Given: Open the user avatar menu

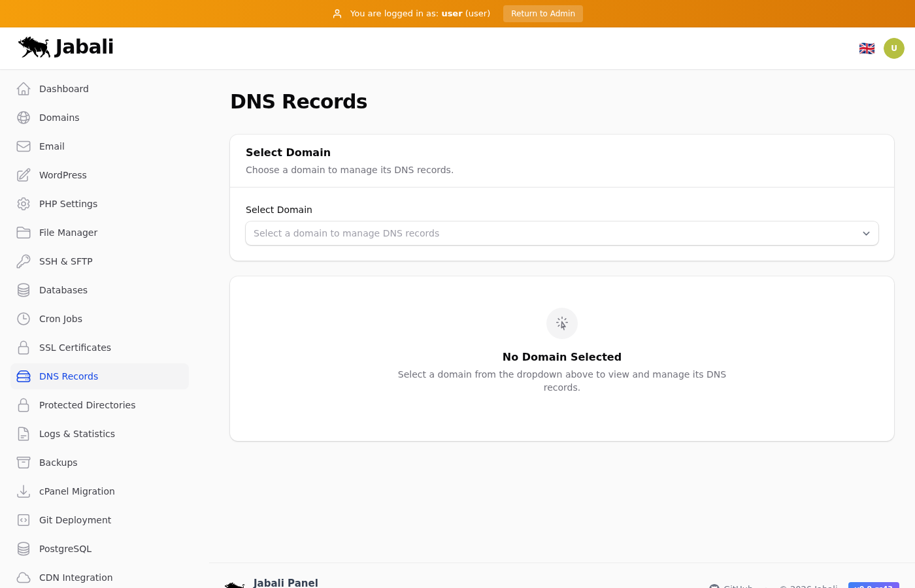Looking at the screenshot, I should tap(894, 48).
